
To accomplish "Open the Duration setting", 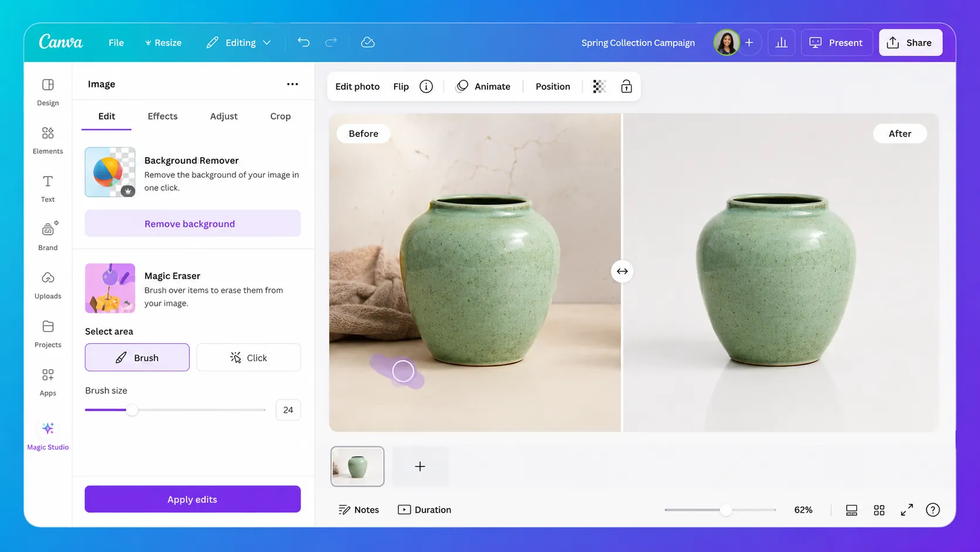I will [424, 510].
